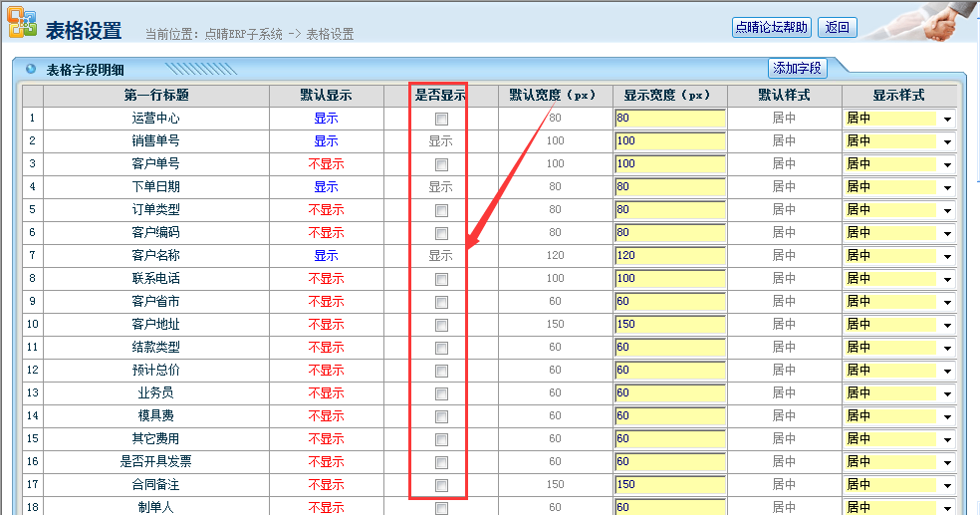Toggle the 是否显示 checkbox for 业务员
The width and height of the screenshot is (980, 515).
tap(441, 393)
